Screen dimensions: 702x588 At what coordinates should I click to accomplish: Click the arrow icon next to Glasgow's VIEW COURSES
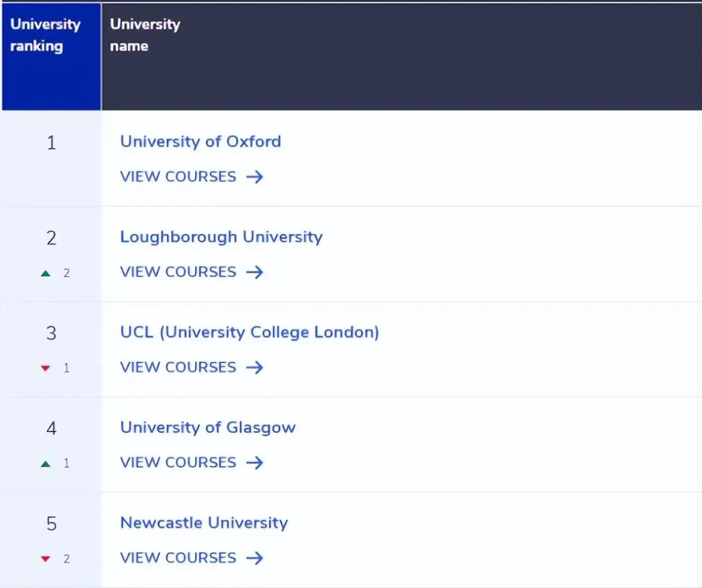tap(256, 463)
